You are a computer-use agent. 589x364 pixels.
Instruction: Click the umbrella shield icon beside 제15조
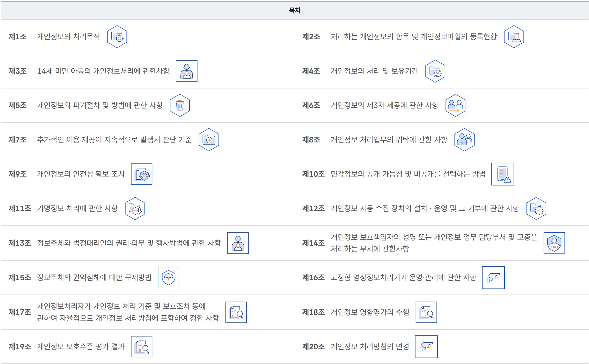168,278
